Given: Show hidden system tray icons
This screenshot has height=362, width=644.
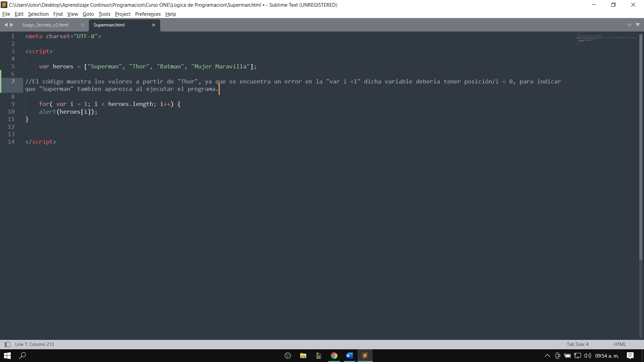Looking at the screenshot, I should pyautogui.click(x=547, y=356).
